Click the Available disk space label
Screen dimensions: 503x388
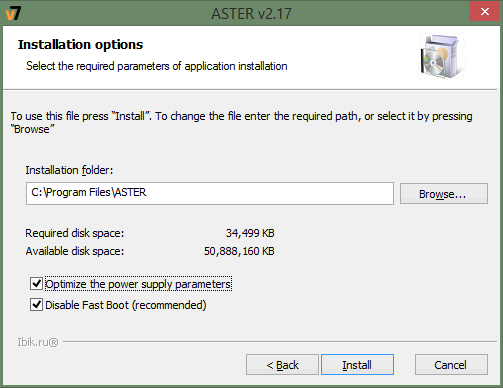click(75, 251)
